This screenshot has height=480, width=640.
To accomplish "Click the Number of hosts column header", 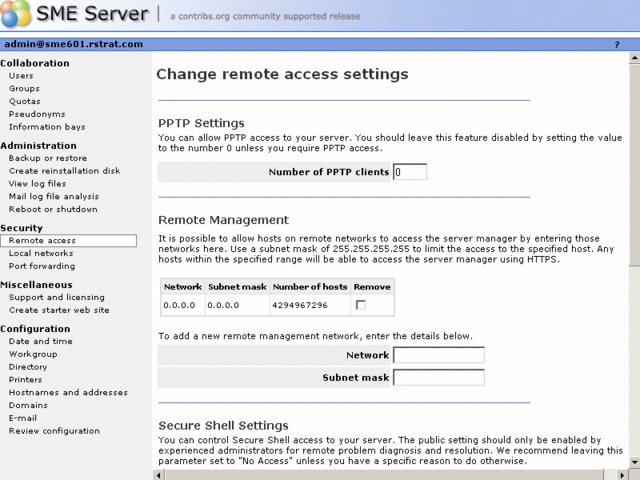I will [310, 287].
